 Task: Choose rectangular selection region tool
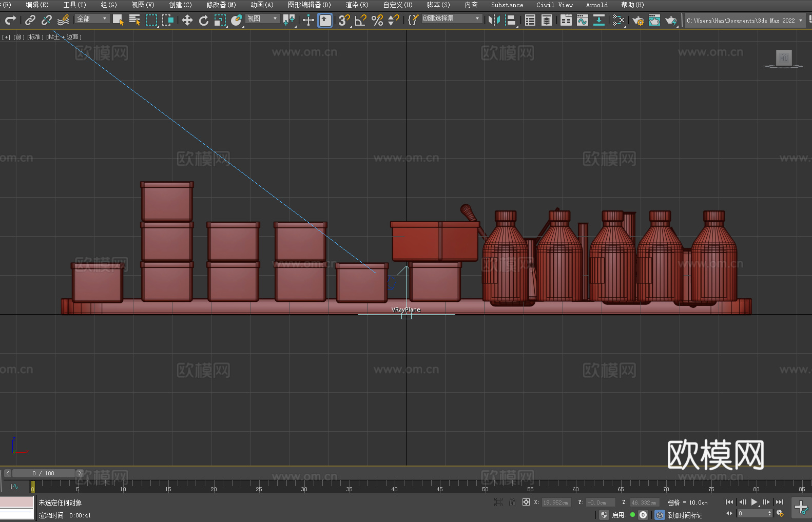click(x=151, y=20)
